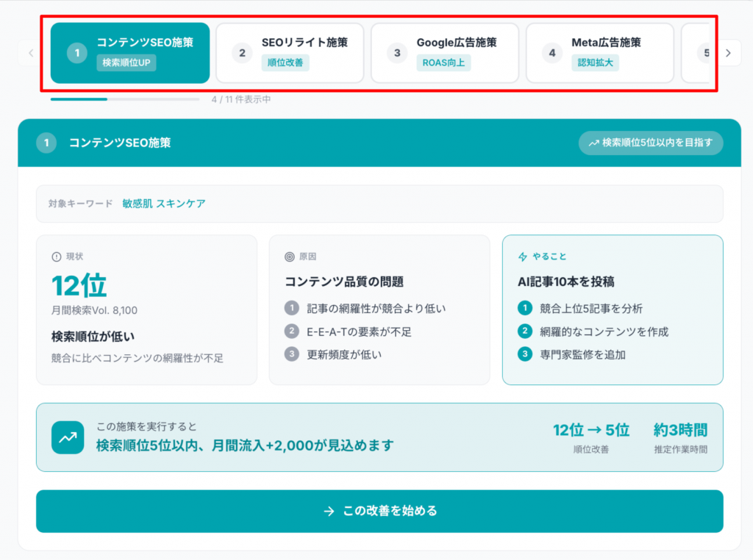753x560 pixels.
Task: Click the 専門家監修を追加 item
Action: (582, 354)
